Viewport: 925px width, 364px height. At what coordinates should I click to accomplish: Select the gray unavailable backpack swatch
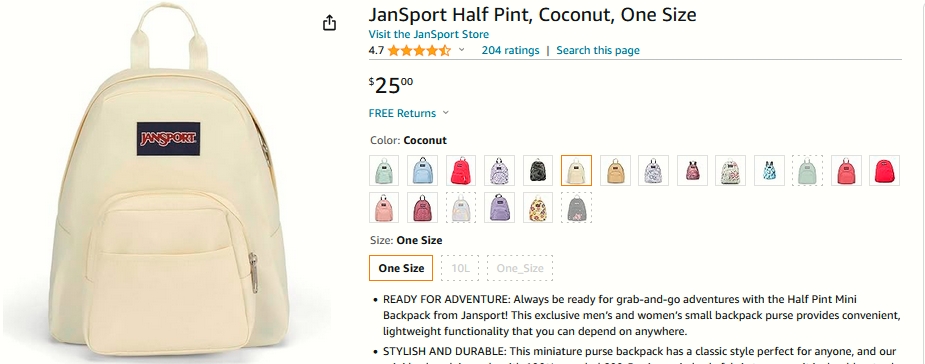[576, 207]
